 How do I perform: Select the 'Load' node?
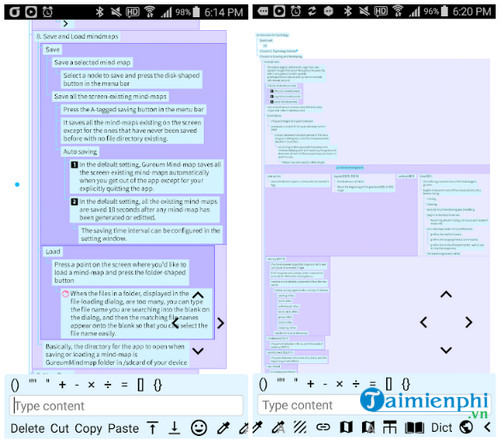53,252
